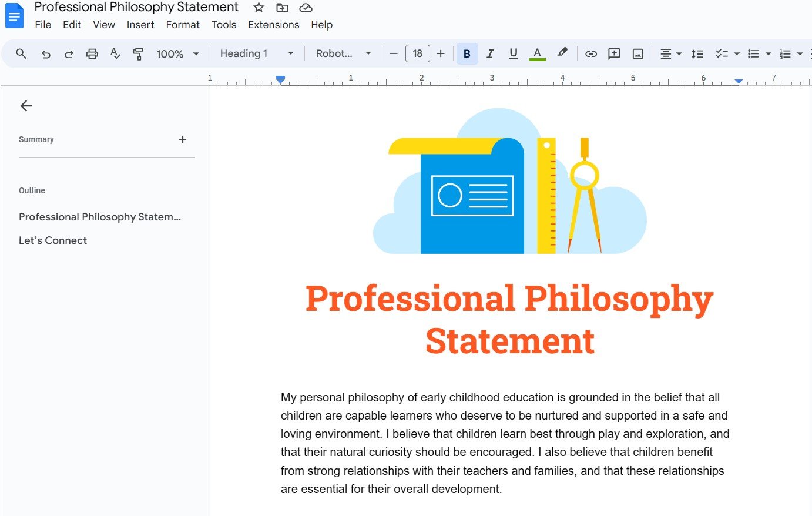Toggle bold formatting

point(467,53)
